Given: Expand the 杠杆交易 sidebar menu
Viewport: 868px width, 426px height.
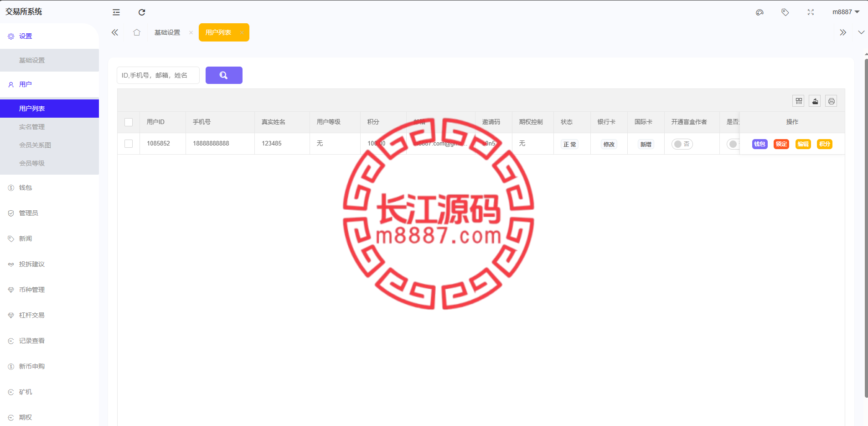Looking at the screenshot, I should pyautogui.click(x=49, y=315).
